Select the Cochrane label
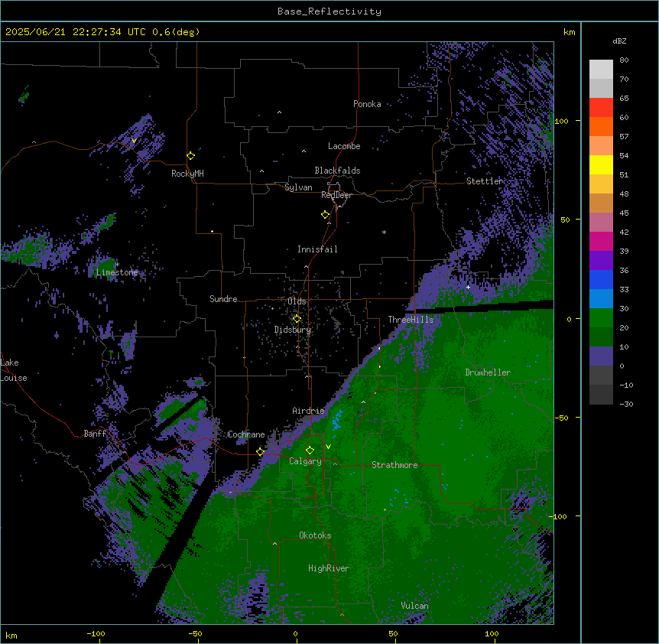 pos(246,434)
